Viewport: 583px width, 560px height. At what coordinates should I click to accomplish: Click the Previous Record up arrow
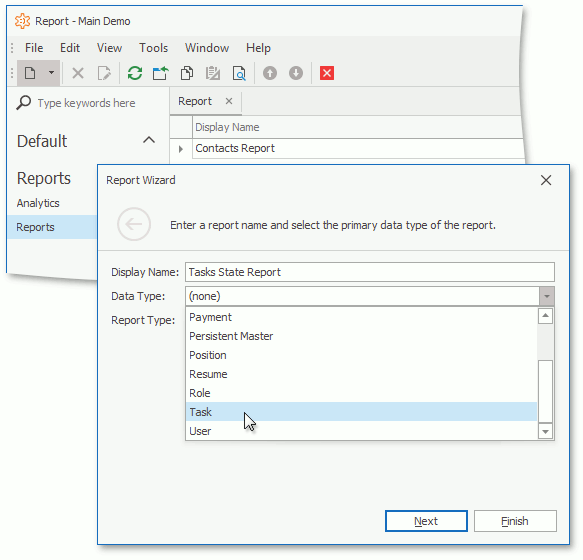tap(270, 73)
